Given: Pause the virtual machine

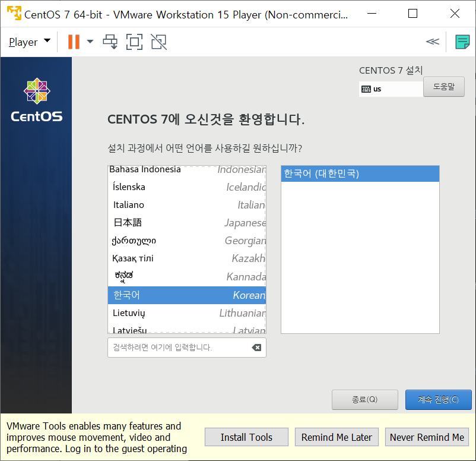Looking at the screenshot, I should click(x=74, y=42).
